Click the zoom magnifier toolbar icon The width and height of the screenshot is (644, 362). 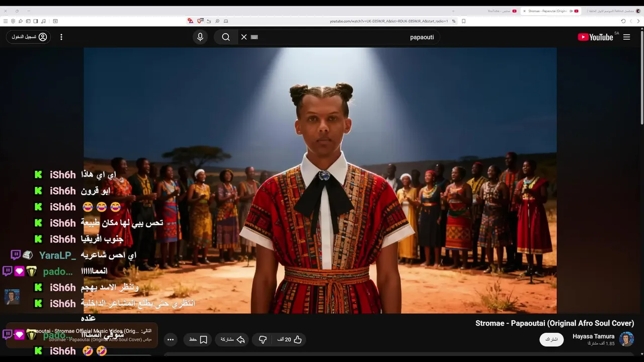pos(217,21)
